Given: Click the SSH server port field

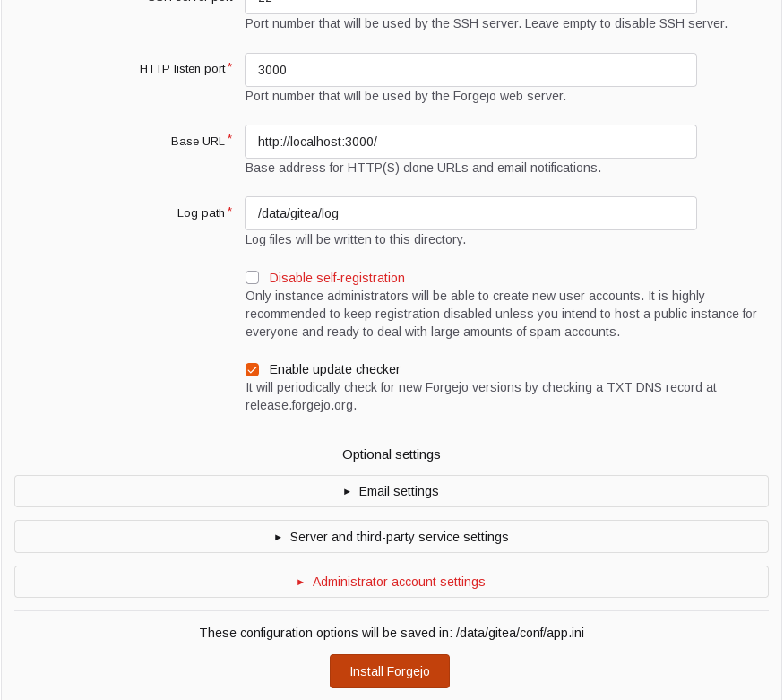Looking at the screenshot, I should click(x=470, y=6).
